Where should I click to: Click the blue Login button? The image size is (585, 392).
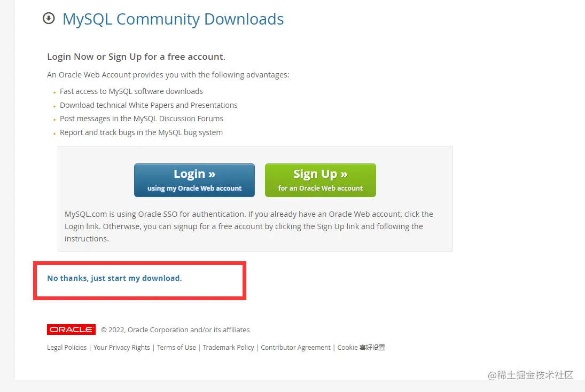194,180
